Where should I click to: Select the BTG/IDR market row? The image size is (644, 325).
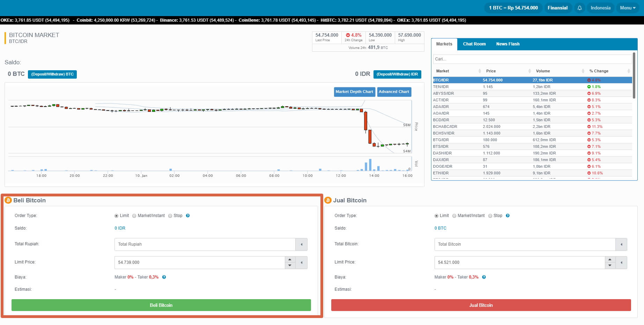click(x=532, y=140)
